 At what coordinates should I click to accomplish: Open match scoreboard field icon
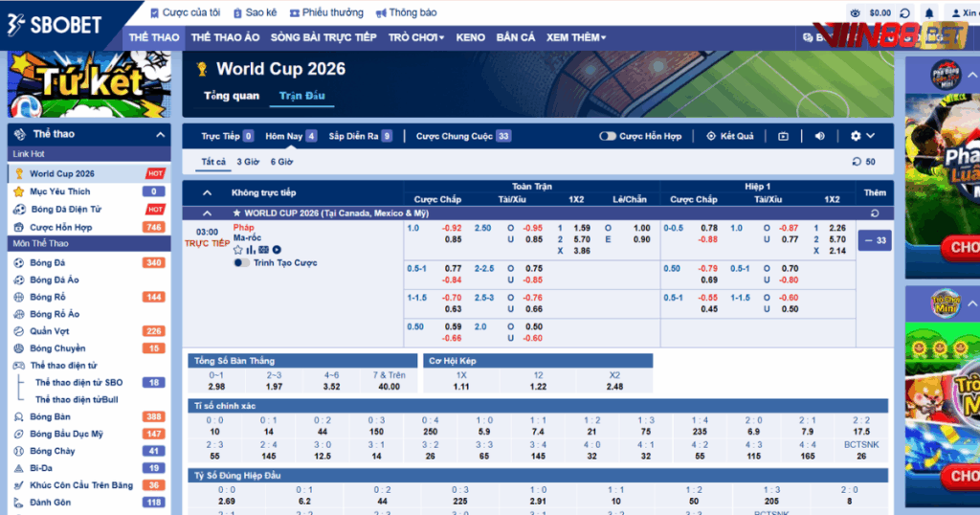pos(263,250)
